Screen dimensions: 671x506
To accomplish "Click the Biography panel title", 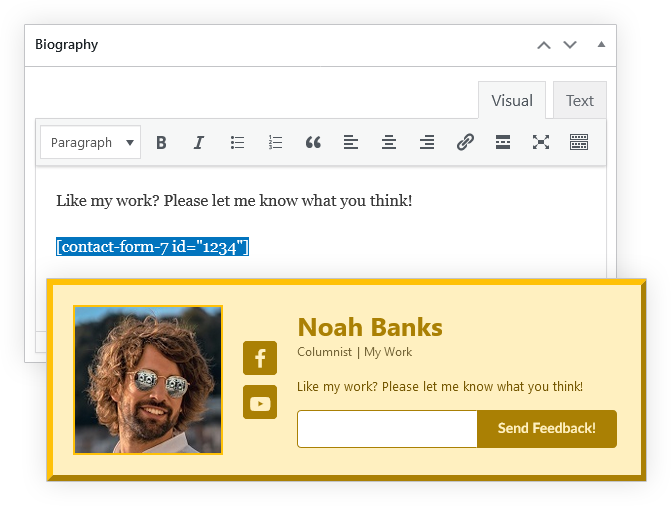I will click(x=66, y=45).
